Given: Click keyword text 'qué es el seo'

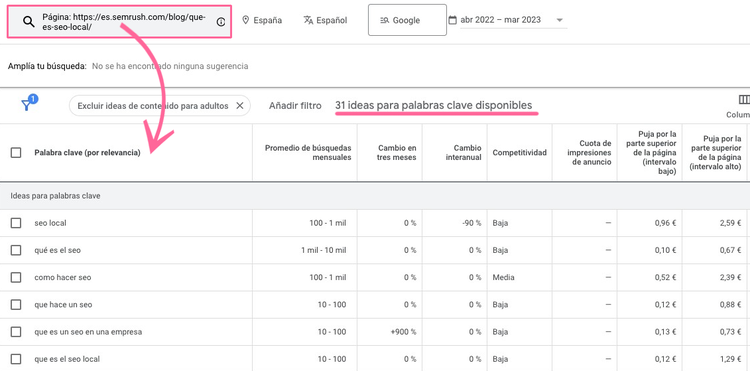Looking at the screenshot, I should [x=57, y=250].
